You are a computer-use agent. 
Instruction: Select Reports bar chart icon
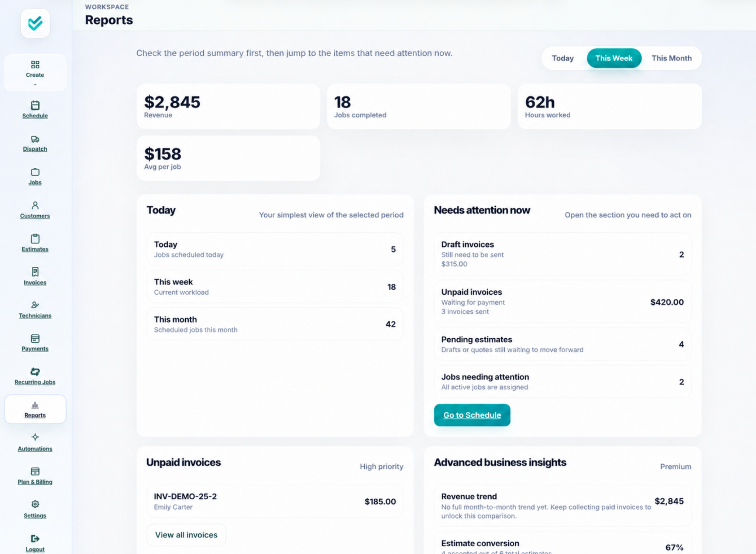[x=35, y=405]
